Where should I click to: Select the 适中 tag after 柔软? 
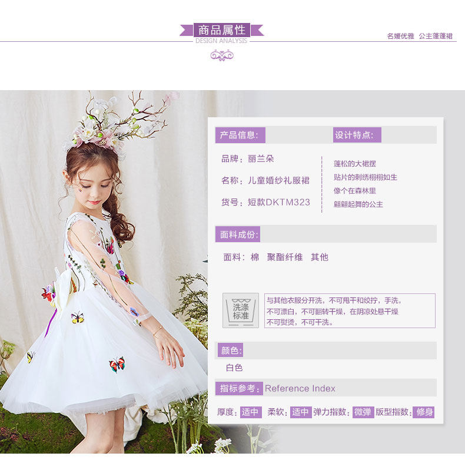click(x=301, y=412)
